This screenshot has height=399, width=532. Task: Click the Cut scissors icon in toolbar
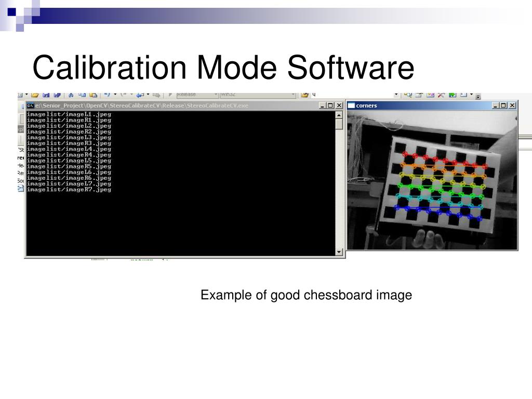(71, 95)
